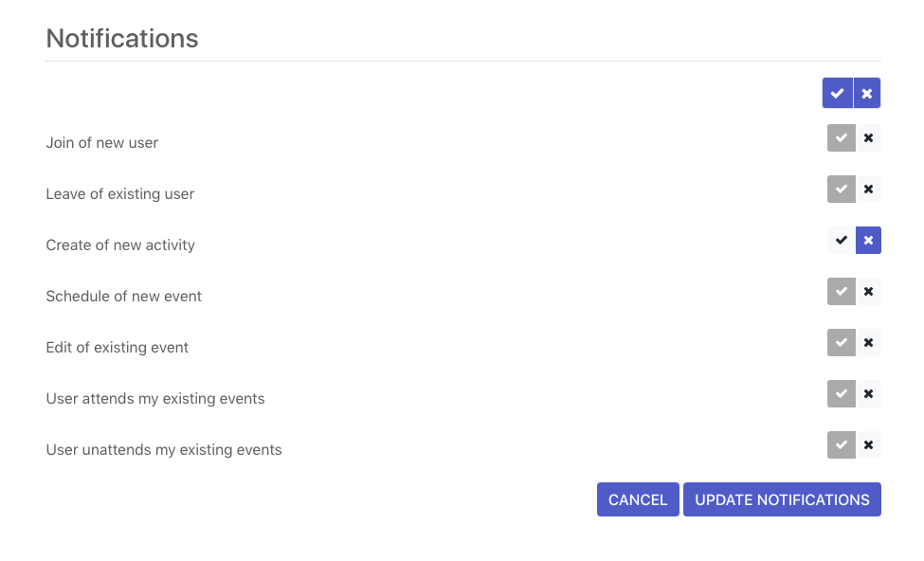Disable Edit of existing event notification
This screenshot has height=561, width=924.
[x=869, y=343]
